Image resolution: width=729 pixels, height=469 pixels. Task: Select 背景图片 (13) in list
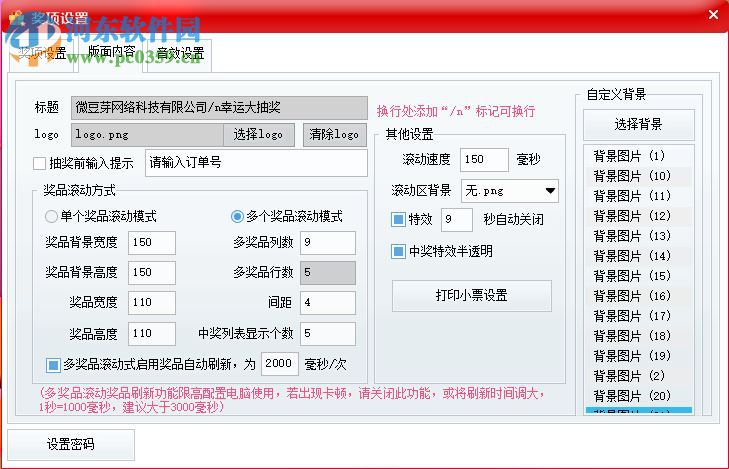click(639, 236)
